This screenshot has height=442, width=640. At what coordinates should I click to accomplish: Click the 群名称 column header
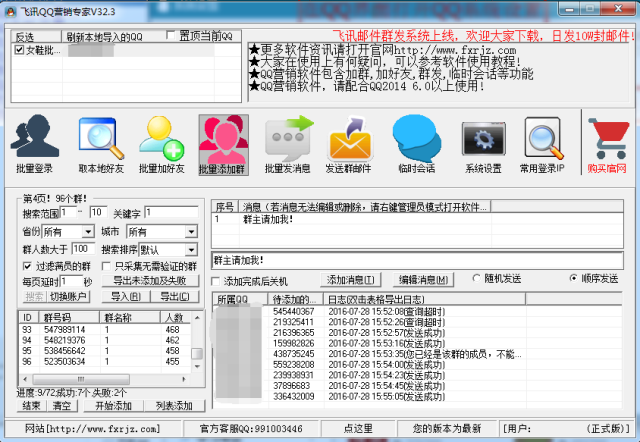click(x=130, y=317)
